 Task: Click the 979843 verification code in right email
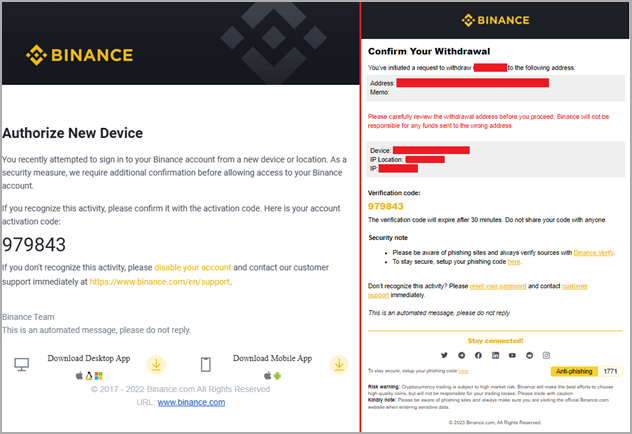[387, 207]
